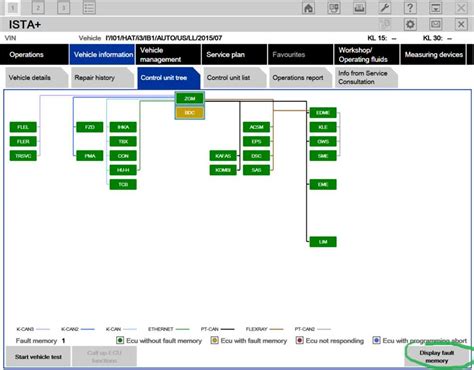Open the Vehicle information menu
The width and height of the screenshot is (474, 370).
pos(102,55)
